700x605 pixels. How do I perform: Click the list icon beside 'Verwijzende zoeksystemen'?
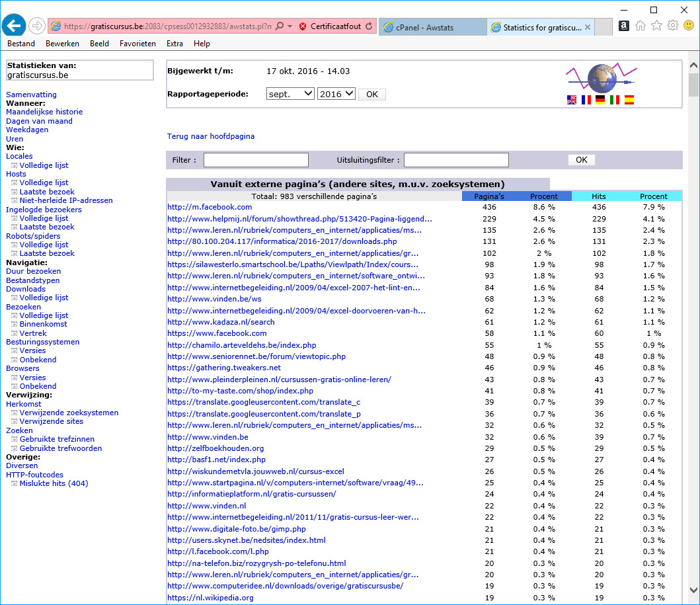(x=15, y=413)
